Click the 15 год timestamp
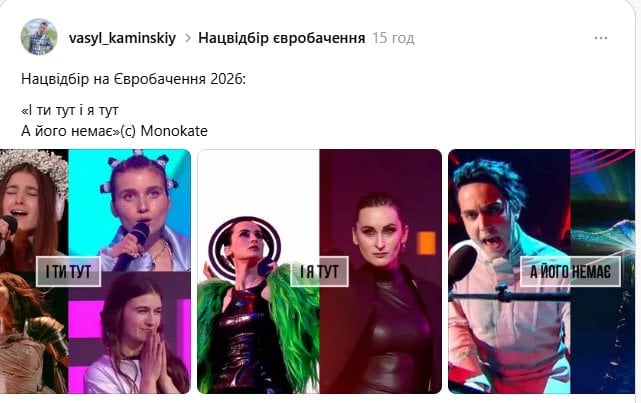The height and width of the screenshot is (403, 641). [393, 38]
